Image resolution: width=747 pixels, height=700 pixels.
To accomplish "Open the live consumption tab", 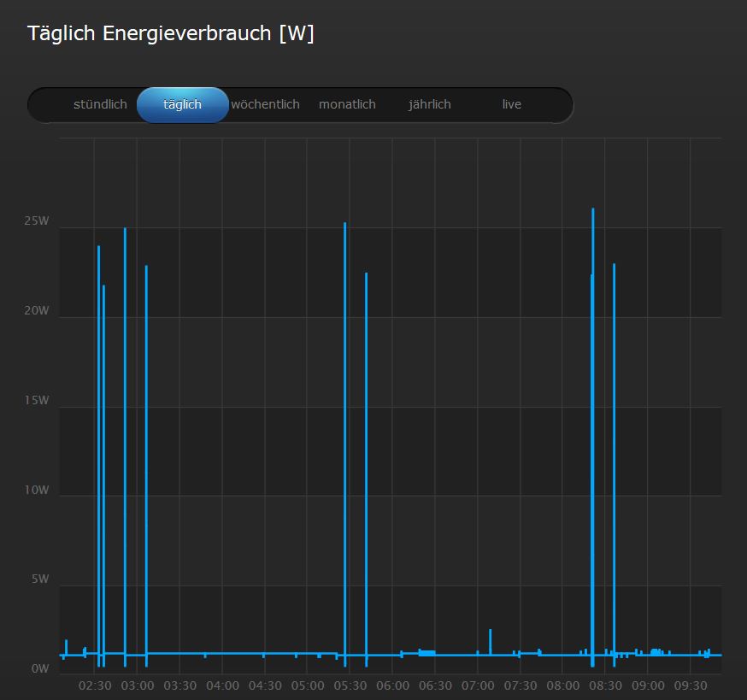I will point(511,104).
